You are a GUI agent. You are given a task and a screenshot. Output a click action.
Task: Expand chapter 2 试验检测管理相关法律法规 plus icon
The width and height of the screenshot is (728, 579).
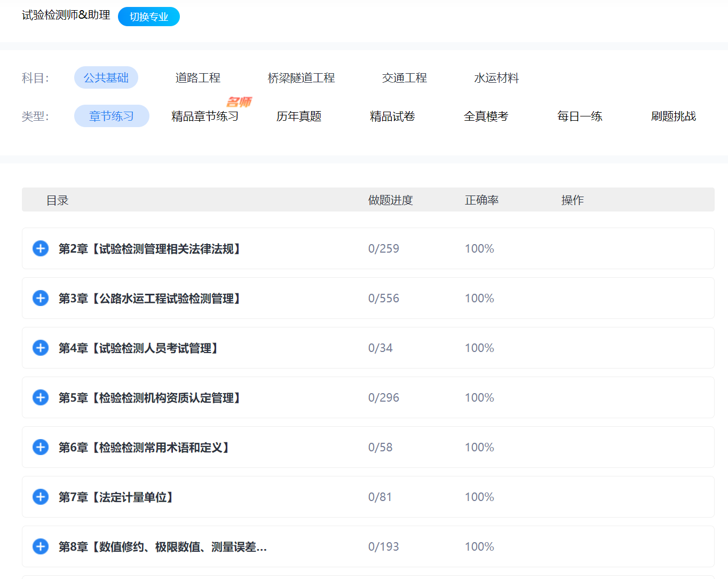41,248
